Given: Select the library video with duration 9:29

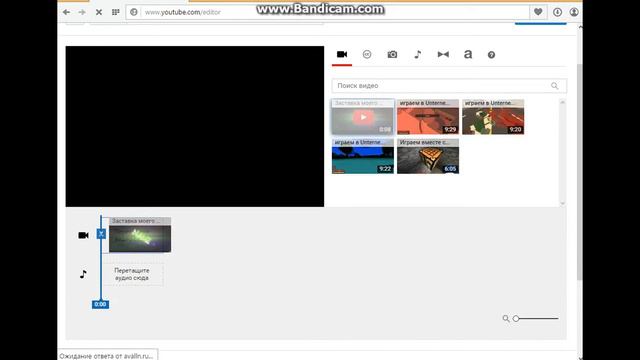Looking at the screenshot, I should coord(428,117).
